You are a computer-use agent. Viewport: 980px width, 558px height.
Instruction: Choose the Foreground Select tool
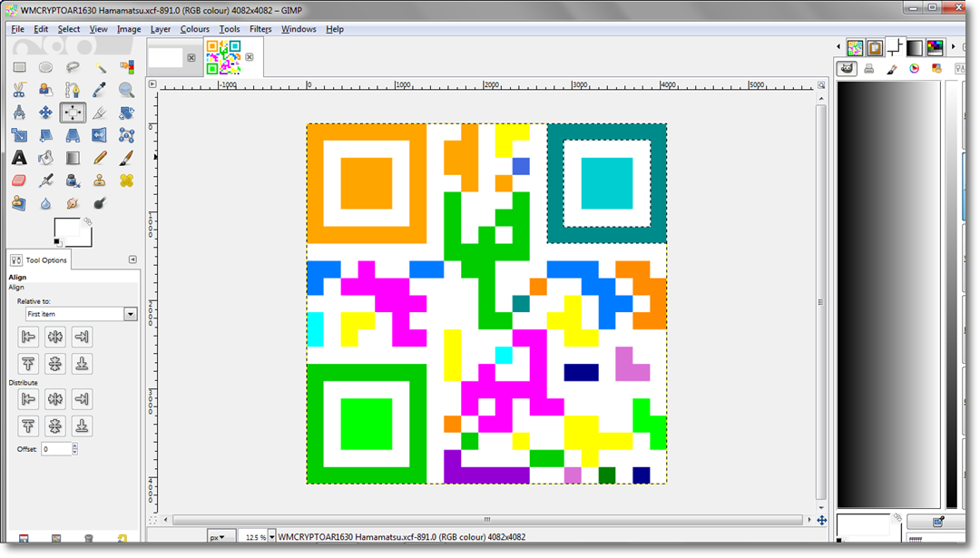(45, 90)
